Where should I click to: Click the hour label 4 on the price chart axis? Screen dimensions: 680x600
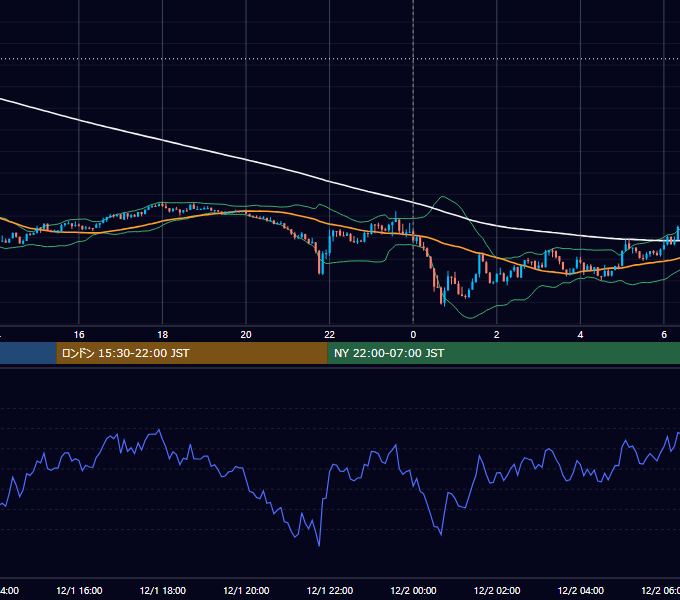(x=580, y=335)
